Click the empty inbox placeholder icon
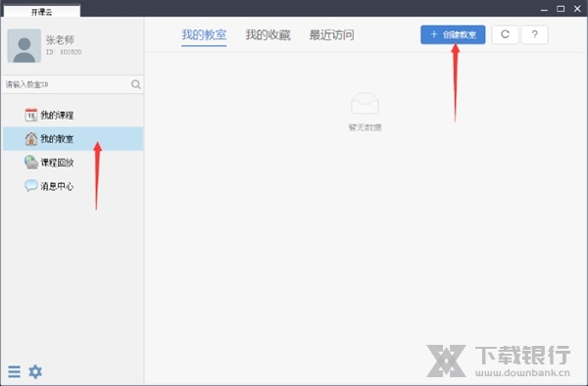 [365, 104]
